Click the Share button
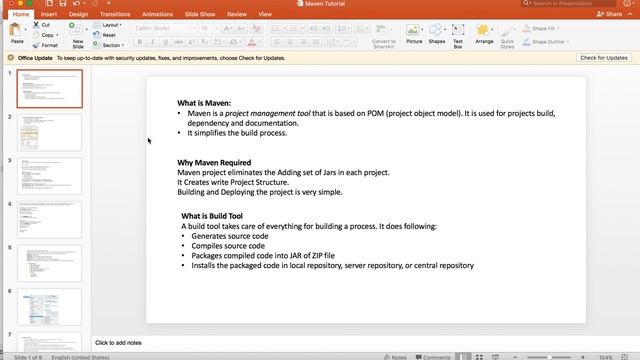This screenshot has height=360, width=640. pyautogui.click(x=609, y=14)
